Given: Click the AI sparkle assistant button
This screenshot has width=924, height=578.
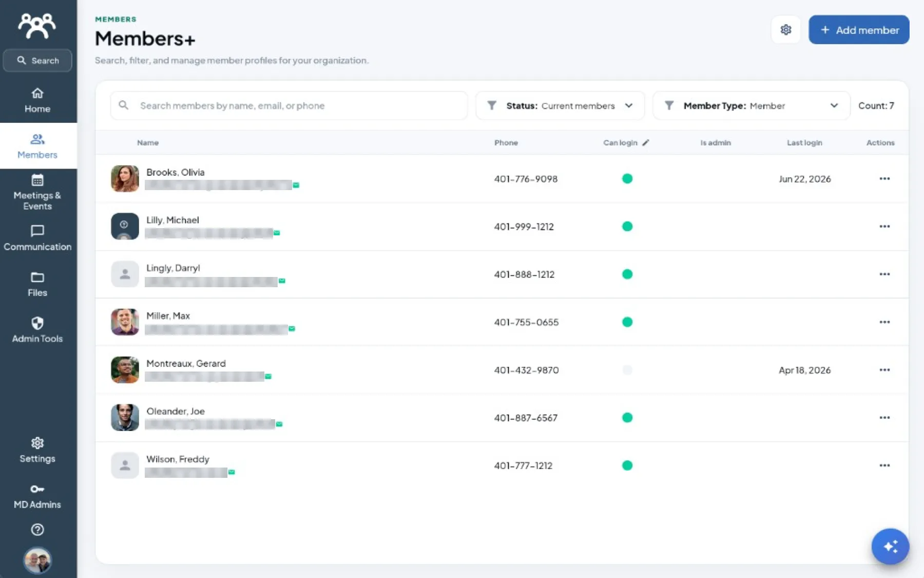Looking at the screenshot, I should [x=890, y=546].
